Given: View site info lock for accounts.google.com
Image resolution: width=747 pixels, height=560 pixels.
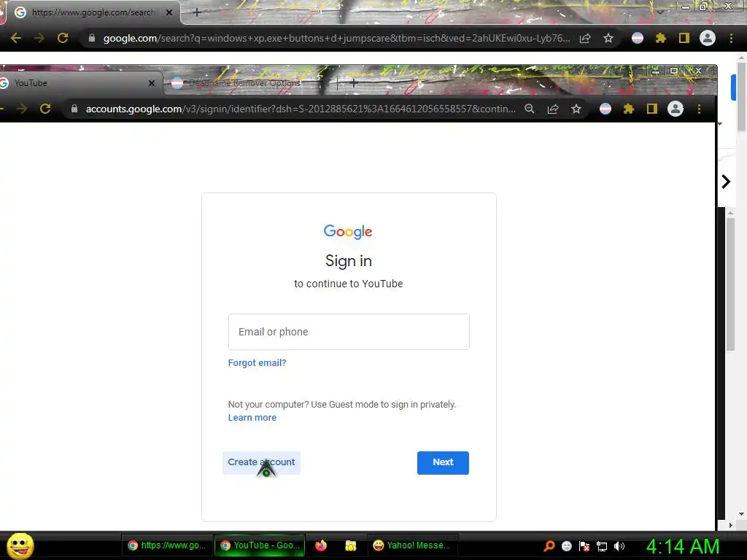Looking at the screenshot, I should [74, 109].
